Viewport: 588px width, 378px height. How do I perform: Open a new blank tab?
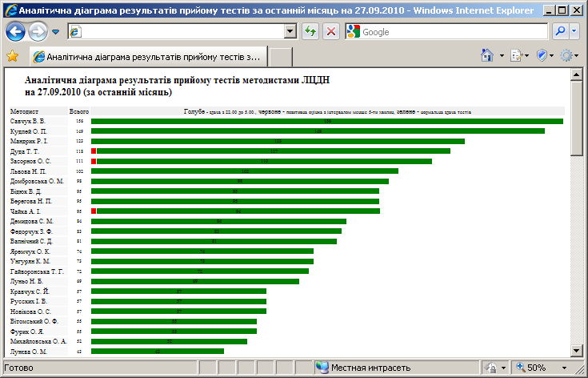[x=280, y=57]
